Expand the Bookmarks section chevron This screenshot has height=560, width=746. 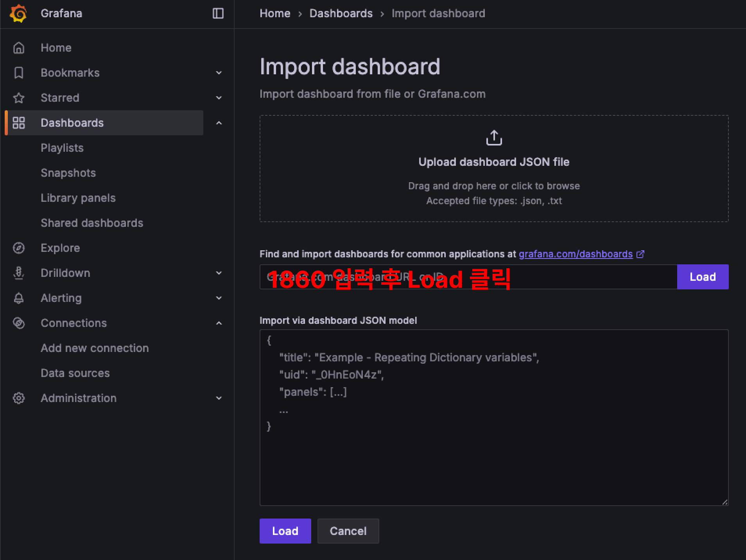[x=219, y=73]
